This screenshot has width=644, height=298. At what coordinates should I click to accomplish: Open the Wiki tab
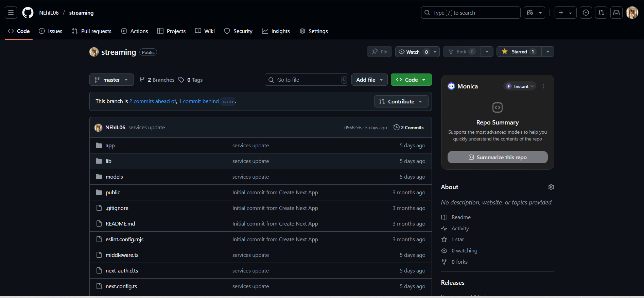205,31
